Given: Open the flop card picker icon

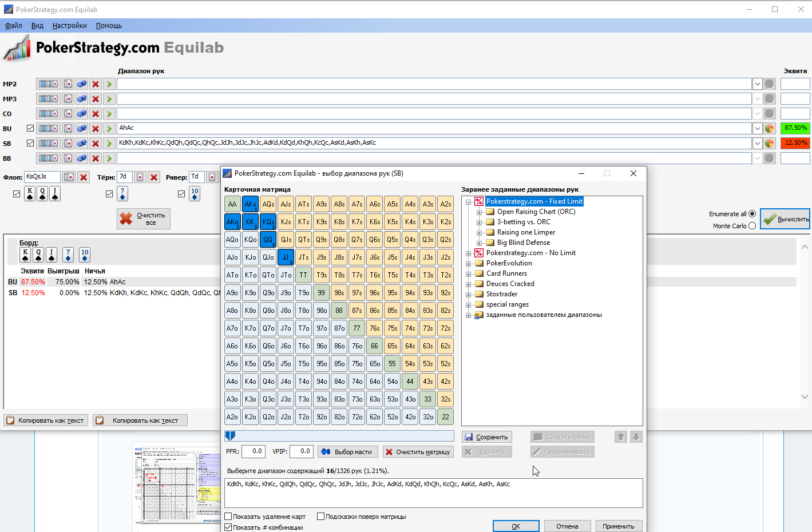Looking at the screenshot, I should (69, 177).
